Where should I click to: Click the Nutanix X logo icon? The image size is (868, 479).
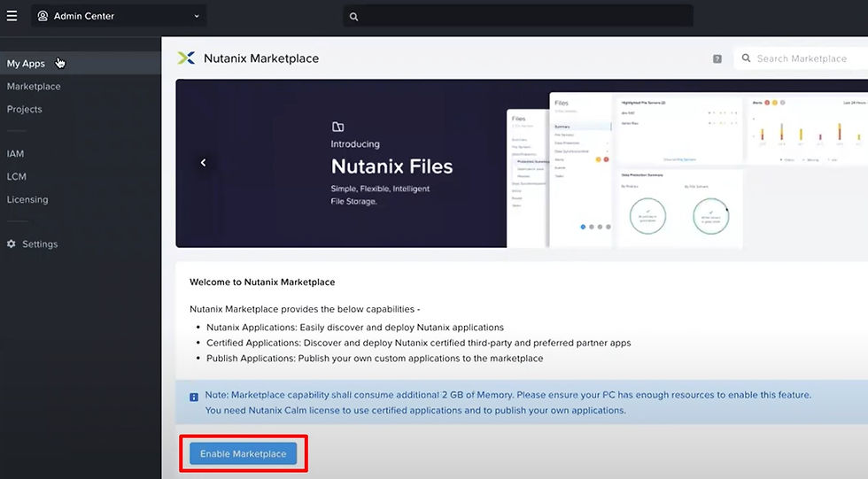tap(186, 58)
